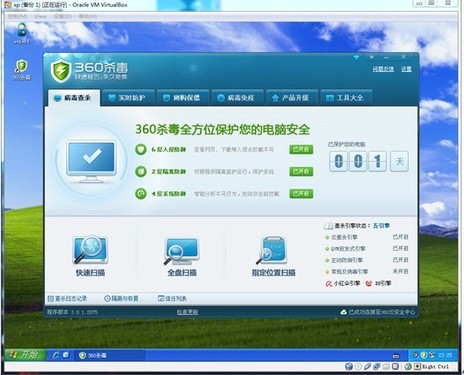Image resolution: width=464 pixels, height=375 pixels.
Task: Toggle 主动防御引擎 已开启 status
Action: [x=400, y=260]
